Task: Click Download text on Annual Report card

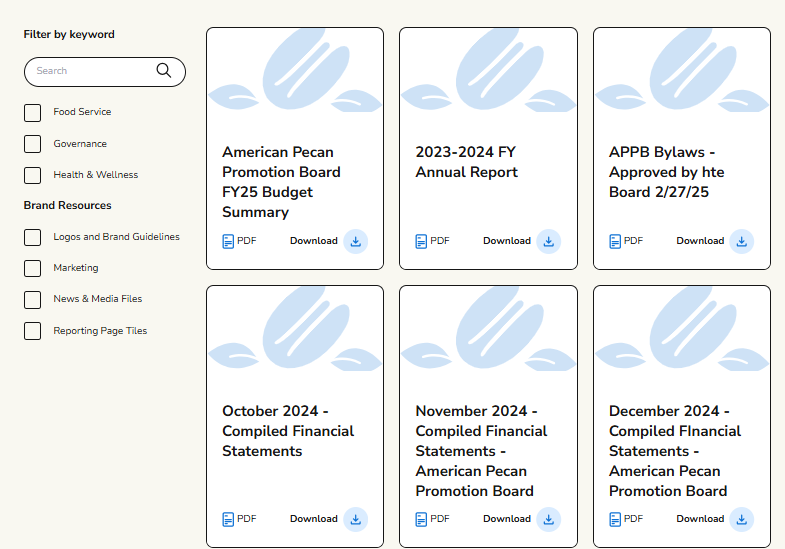Action: (x=507, y=241)
